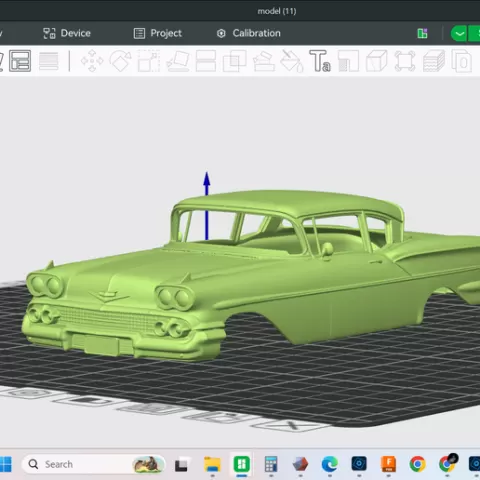The width and height of the screenshot is (480, 480).
Task: Switch to the Project tab
Action: coord(158,33)
